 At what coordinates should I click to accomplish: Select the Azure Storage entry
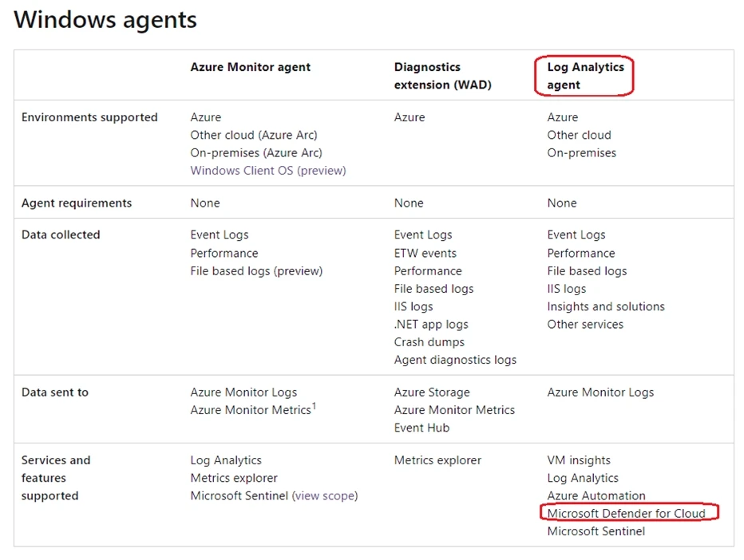(x=432, y=392)
